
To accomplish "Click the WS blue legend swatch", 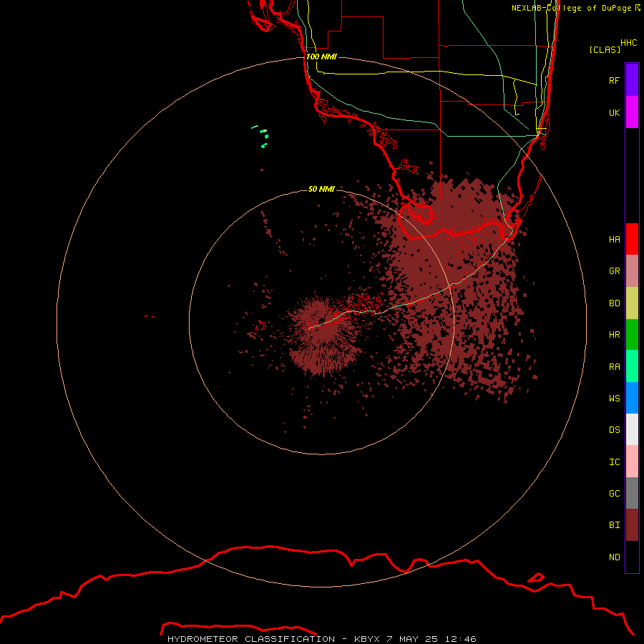I will coord(632,398).
